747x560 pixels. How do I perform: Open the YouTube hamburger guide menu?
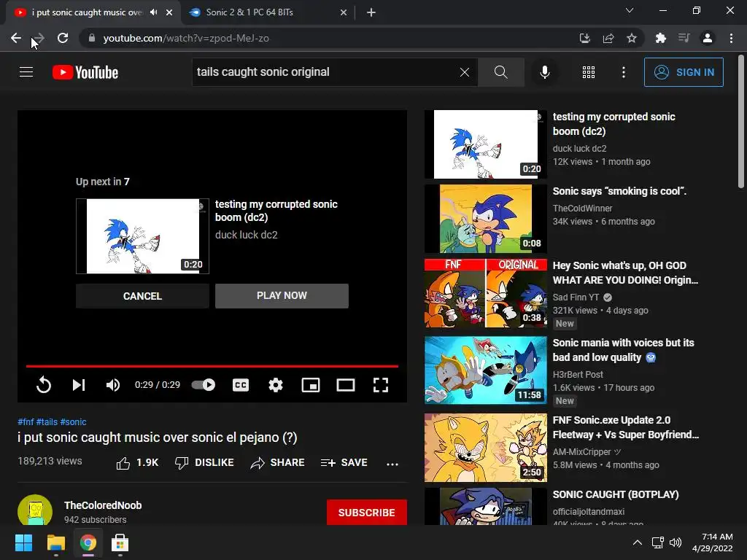26,72
